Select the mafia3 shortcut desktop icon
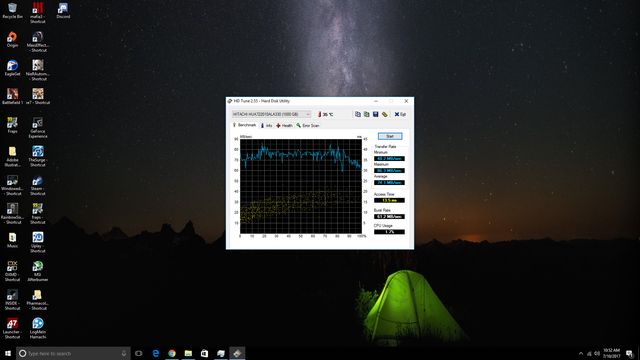Screen dimensions: 640x360 point(38,13)
